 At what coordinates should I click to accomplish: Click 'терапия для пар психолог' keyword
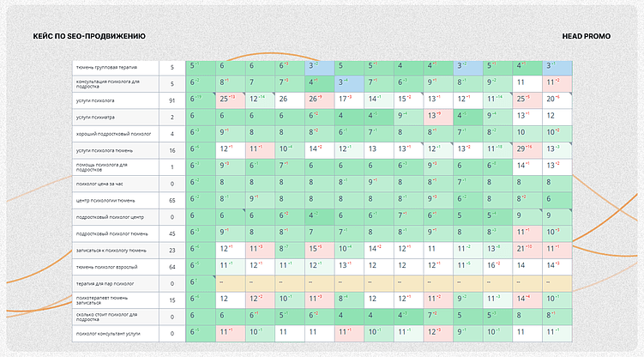pyautogui.click(x=105, y=281)
